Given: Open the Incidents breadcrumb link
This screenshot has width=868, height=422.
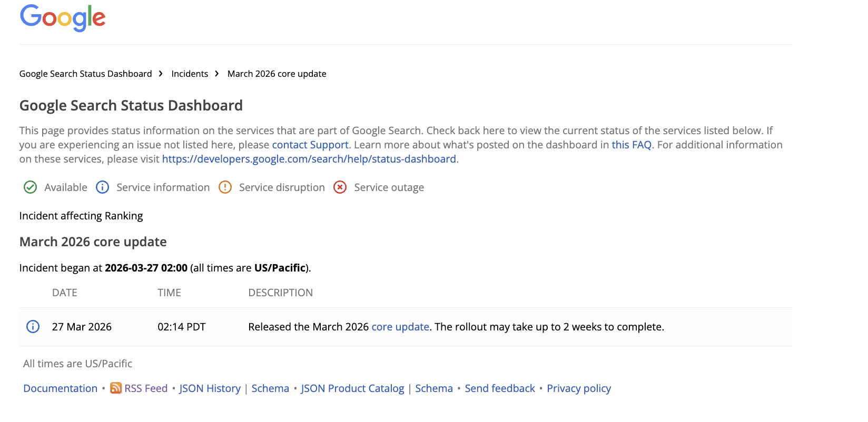Looking at the screenshot, I should pos(190,74).
